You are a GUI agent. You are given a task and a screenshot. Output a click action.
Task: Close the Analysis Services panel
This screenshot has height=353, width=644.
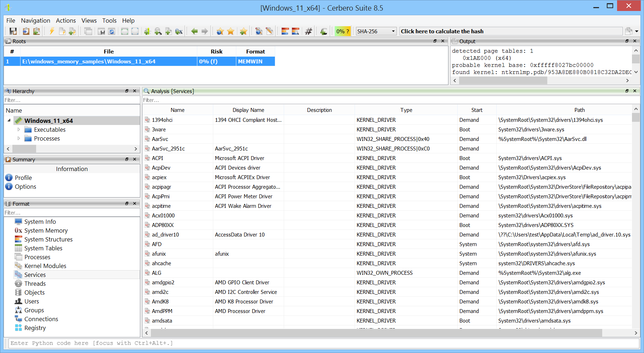point(635,91)
